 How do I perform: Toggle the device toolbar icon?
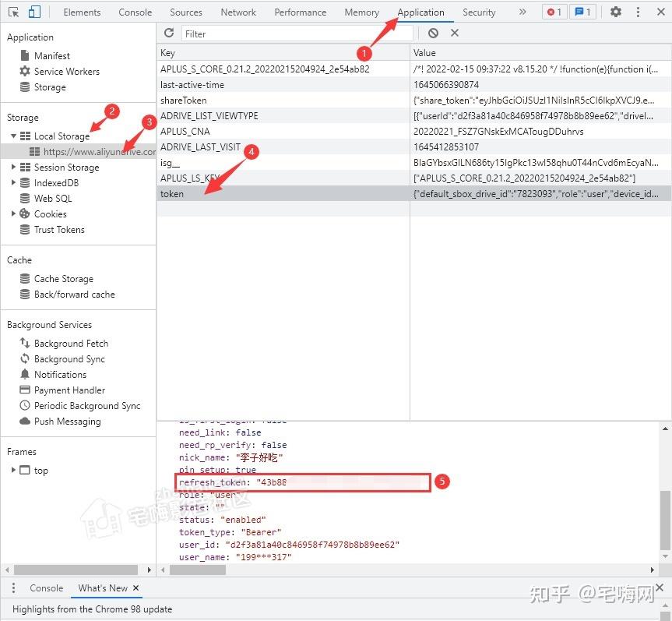pyautogui.click(x=34, y=12)
